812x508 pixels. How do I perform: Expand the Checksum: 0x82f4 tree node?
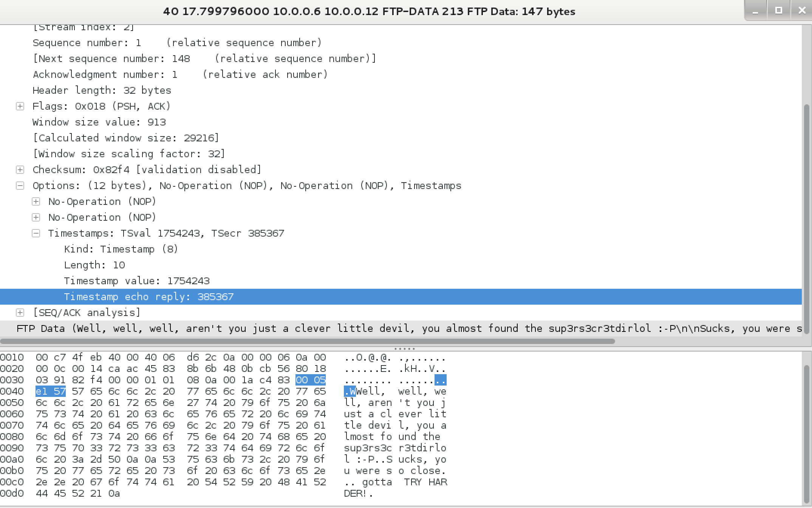point(20,170)
